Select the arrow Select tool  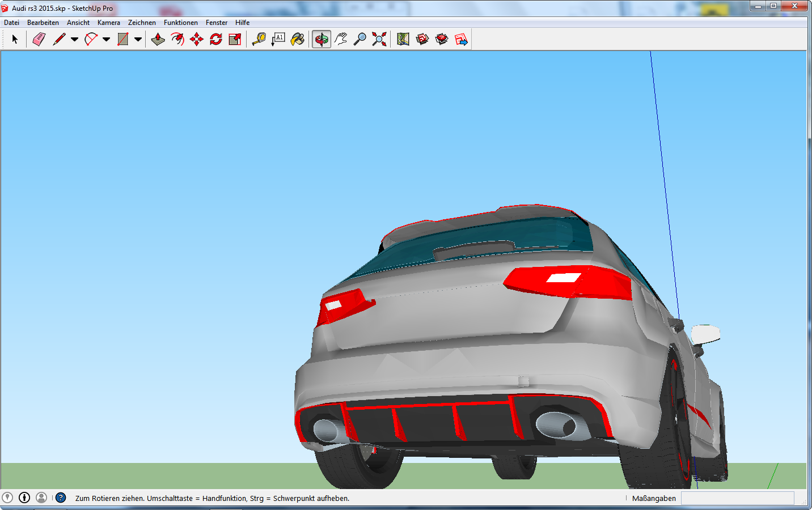click(15, 39)
